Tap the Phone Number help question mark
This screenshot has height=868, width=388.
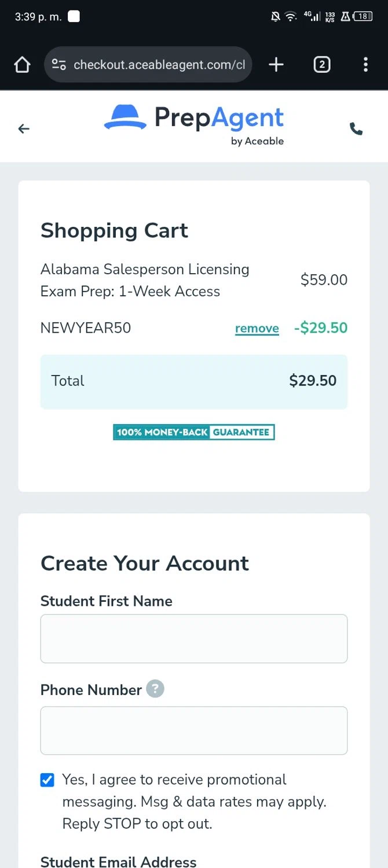pos(155,689)
